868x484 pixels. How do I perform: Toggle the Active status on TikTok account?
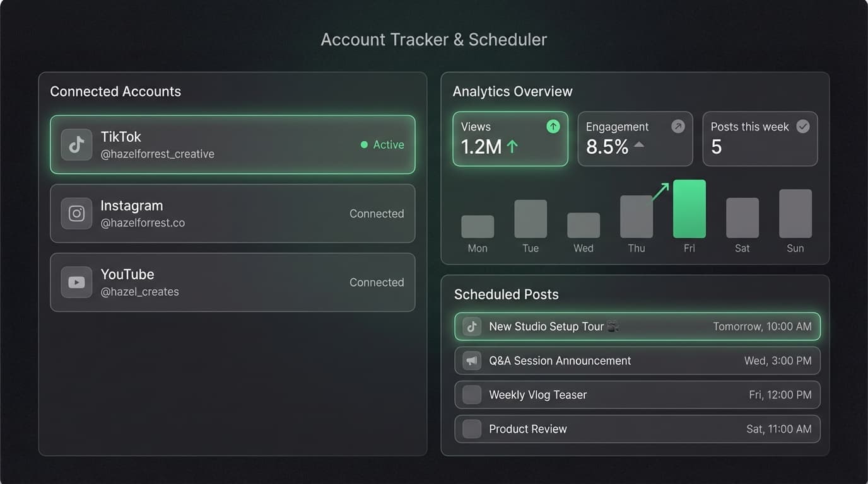coord(382,144)
